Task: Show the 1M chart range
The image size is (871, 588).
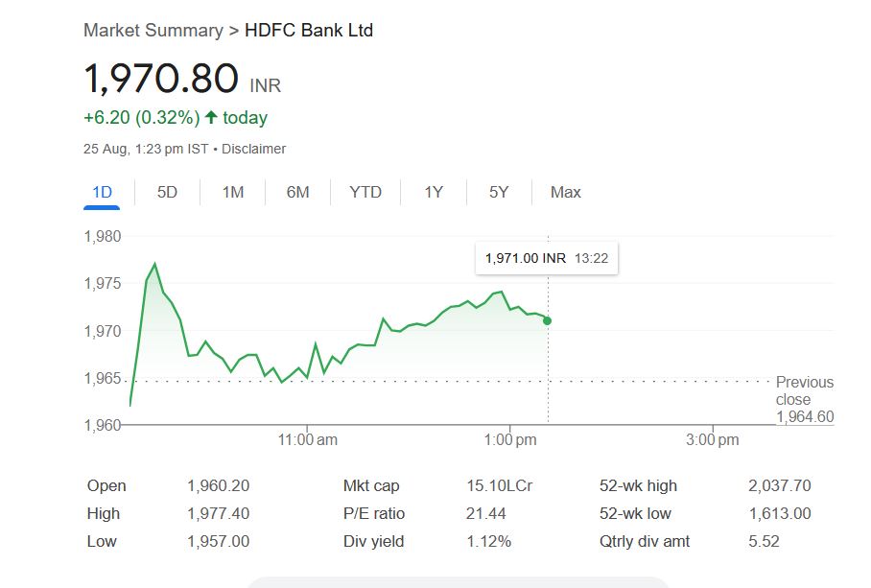Action: (232, 192)
